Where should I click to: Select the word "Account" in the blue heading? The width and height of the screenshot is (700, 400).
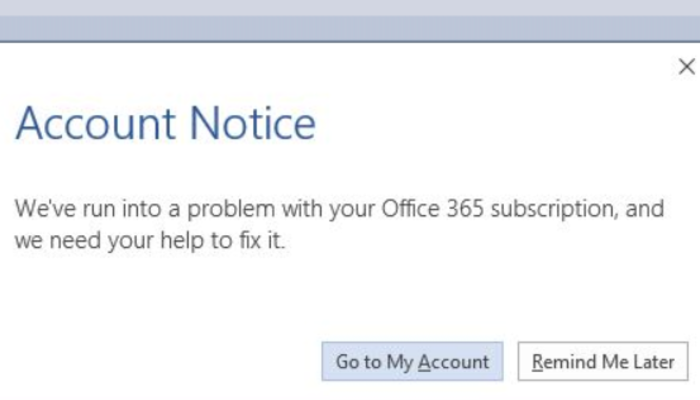pos(95,124)
